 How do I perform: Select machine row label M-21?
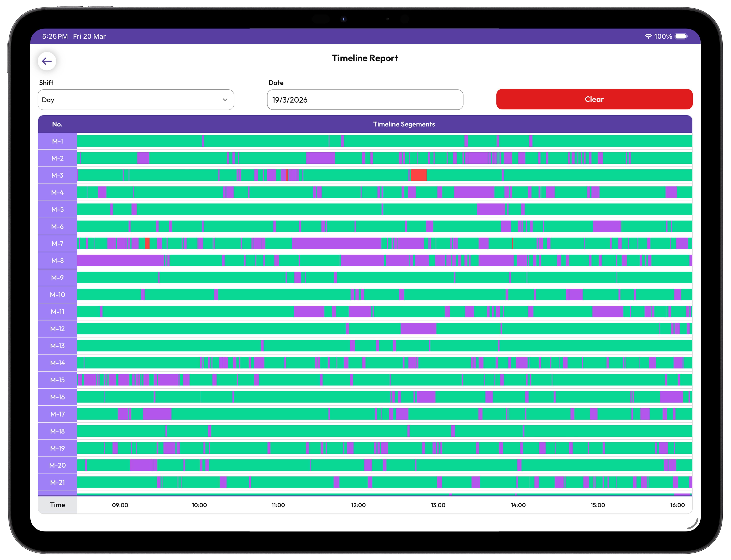pos(57,482)
